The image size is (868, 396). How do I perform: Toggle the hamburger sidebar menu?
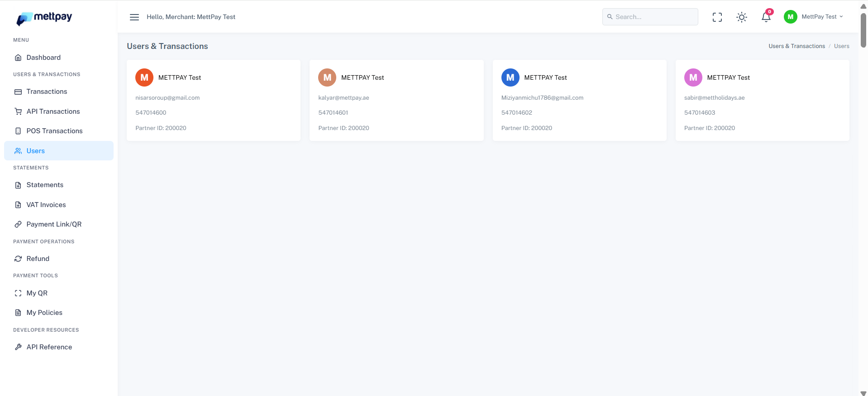click(134, 17)
